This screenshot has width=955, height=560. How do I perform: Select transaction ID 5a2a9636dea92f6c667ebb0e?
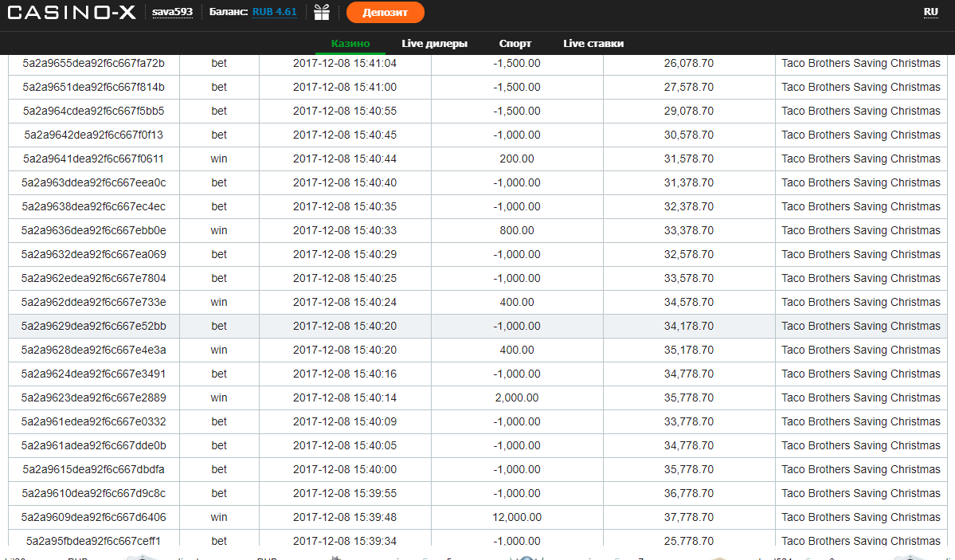click(94, 230)
